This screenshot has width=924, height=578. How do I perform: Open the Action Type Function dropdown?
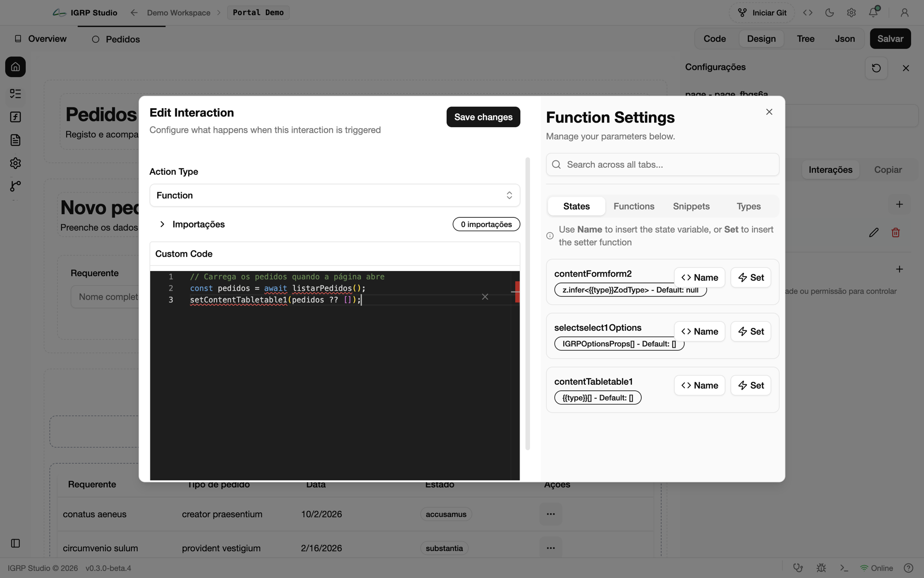point(334,195)
